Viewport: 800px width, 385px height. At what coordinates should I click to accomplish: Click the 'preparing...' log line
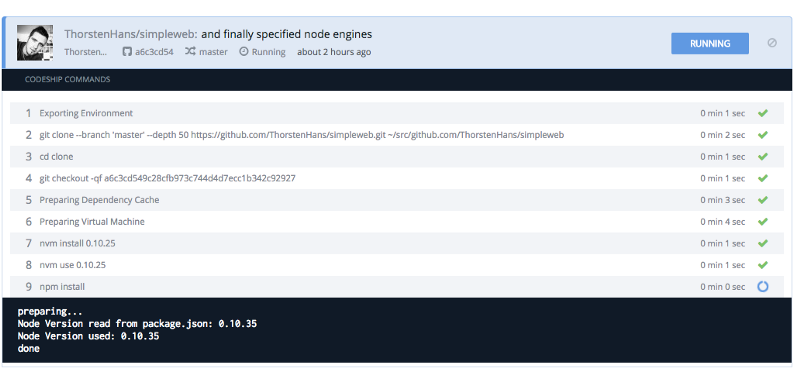click(50, 312)
